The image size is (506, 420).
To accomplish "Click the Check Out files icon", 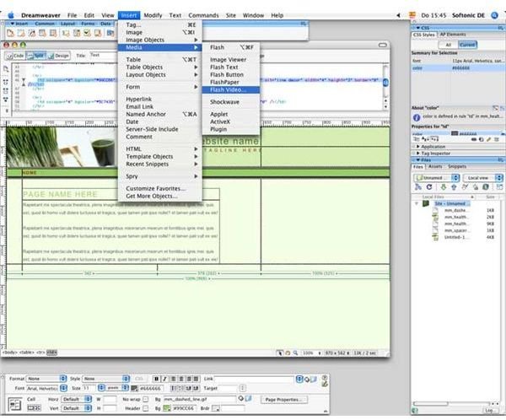I will pos(465,187).
